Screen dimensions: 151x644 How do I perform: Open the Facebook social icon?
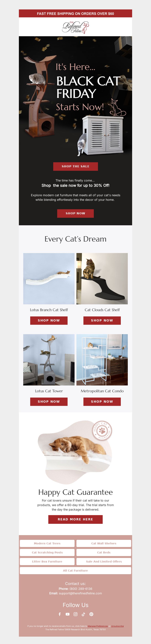[x=59, y=614]
